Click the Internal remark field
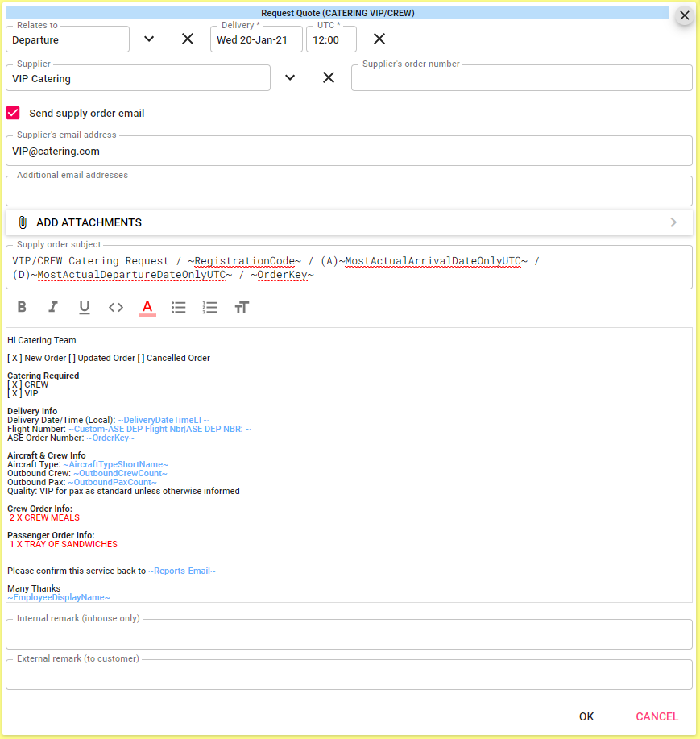Viewport: 700px width, 739px height. (x=349, y=635)
